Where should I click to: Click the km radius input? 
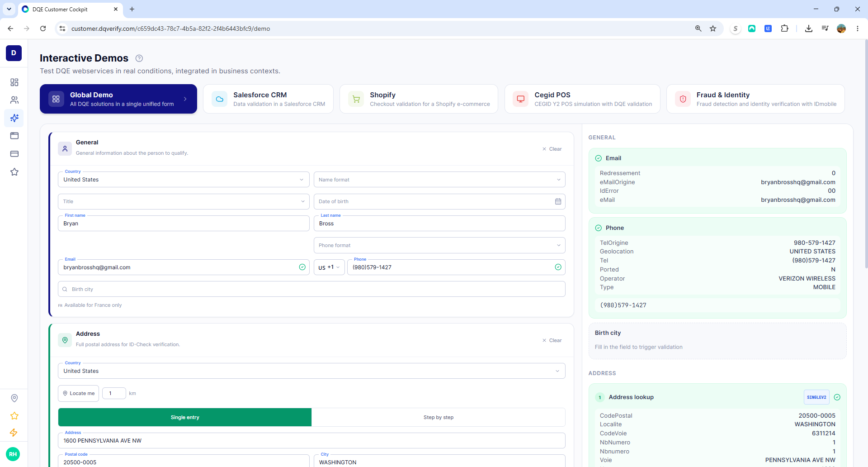point(114,393)
